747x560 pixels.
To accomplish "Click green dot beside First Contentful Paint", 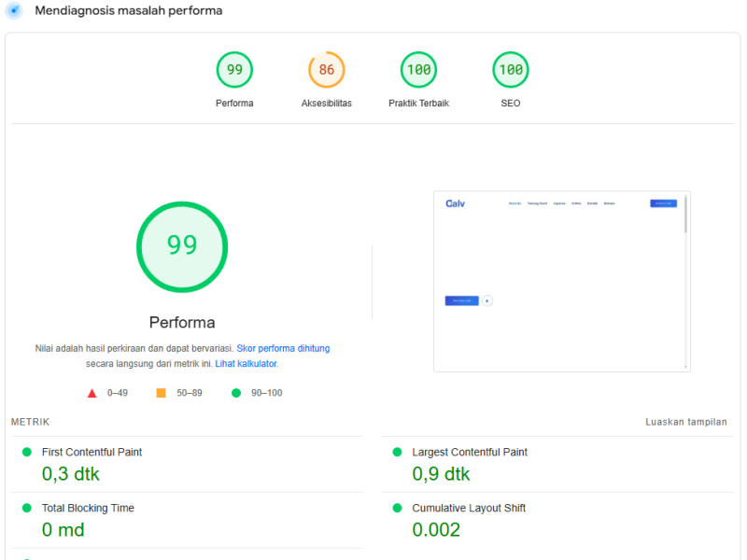I will 27,452.
